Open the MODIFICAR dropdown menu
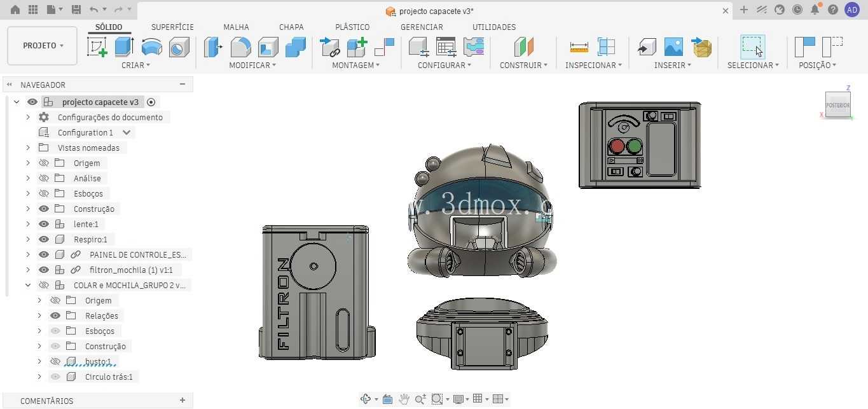Image resolution: width=868 pixels, height=409 pixels. (252, 65)
